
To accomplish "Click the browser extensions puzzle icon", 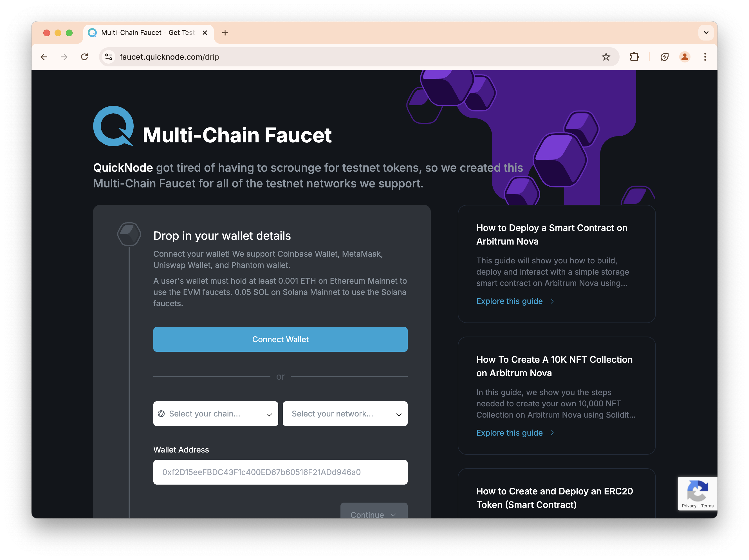I will [634, 57].
